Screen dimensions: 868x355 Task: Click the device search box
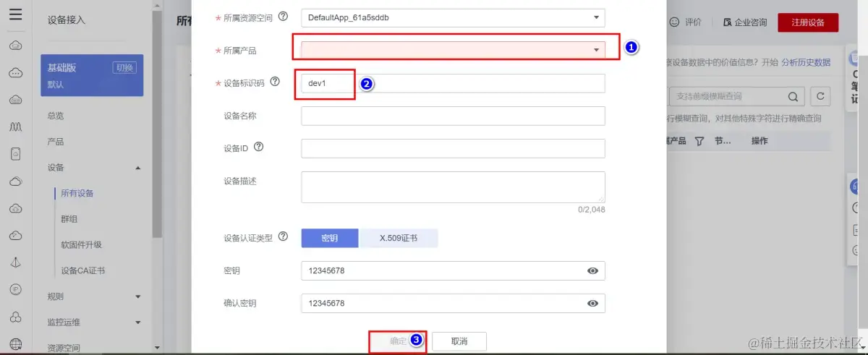tap(735, 96)
